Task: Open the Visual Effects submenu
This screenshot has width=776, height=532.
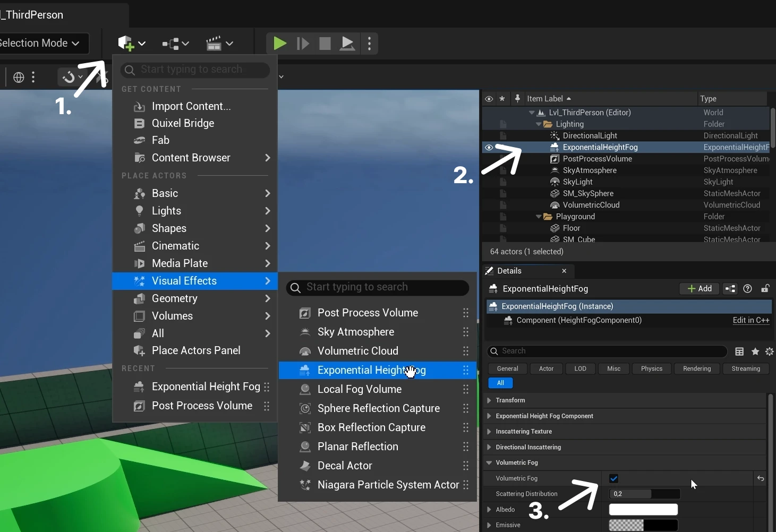Action: [x=195, y=281]
